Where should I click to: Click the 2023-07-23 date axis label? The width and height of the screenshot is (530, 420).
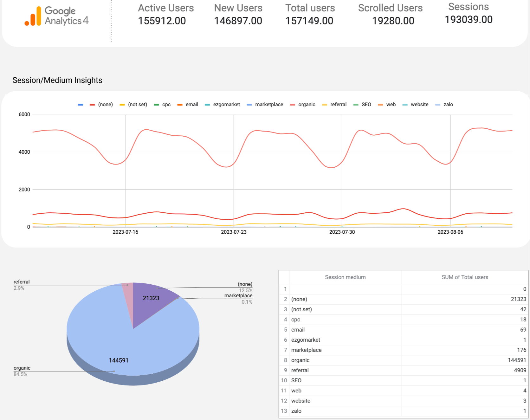pos(234,232)
